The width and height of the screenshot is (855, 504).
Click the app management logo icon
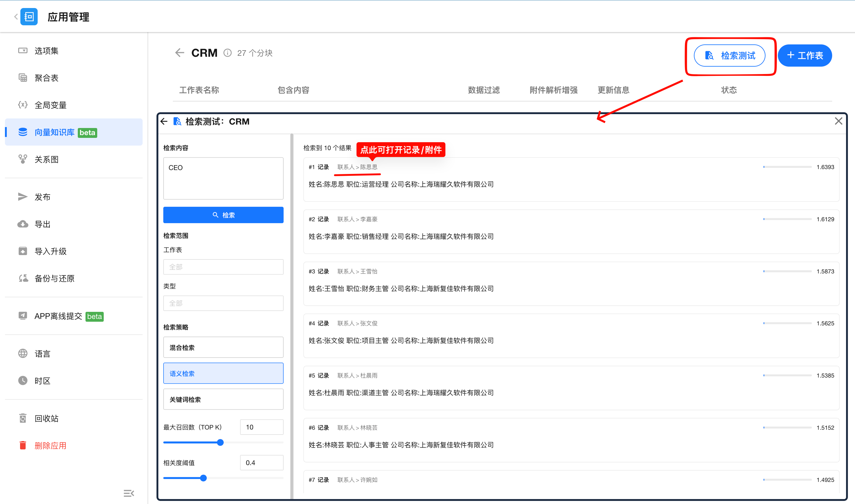[29, 17]
